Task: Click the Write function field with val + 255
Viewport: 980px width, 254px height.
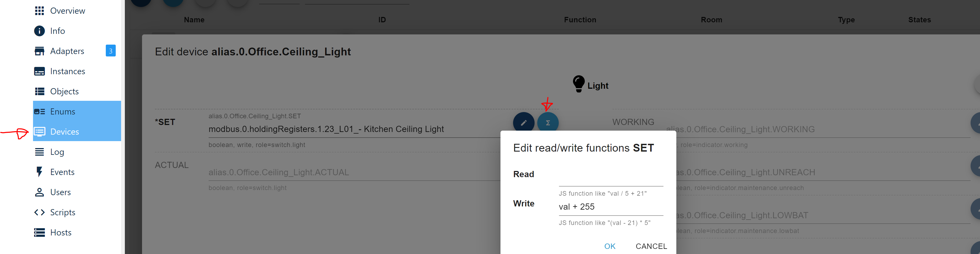Action: [610, 207]
